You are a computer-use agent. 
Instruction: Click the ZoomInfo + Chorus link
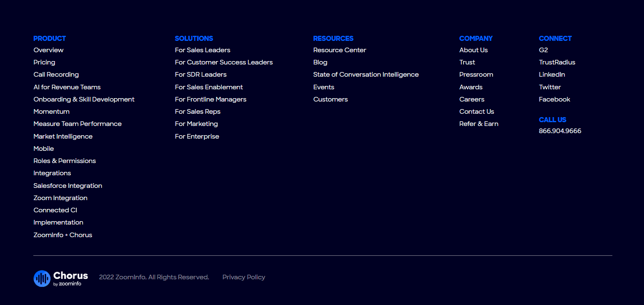coord(63,235)
